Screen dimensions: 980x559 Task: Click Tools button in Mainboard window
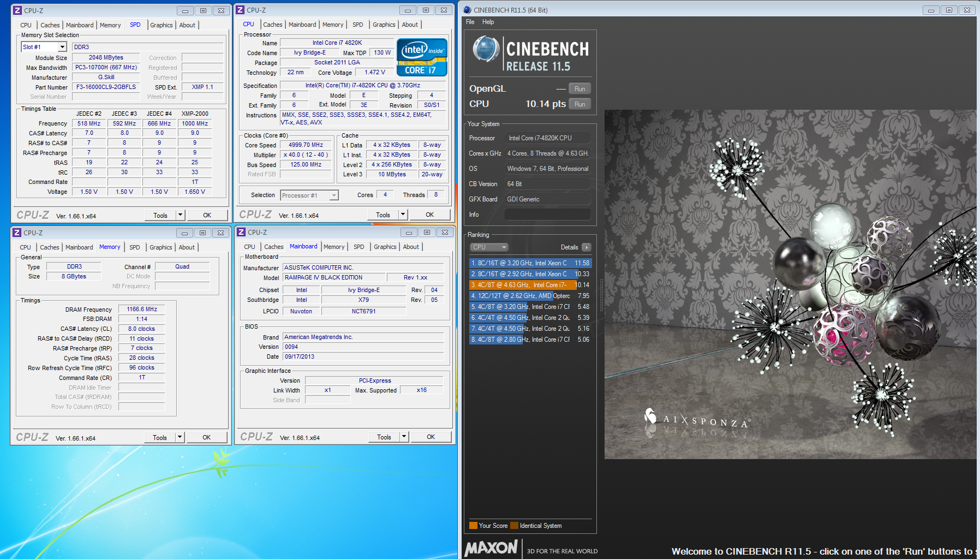384,437
